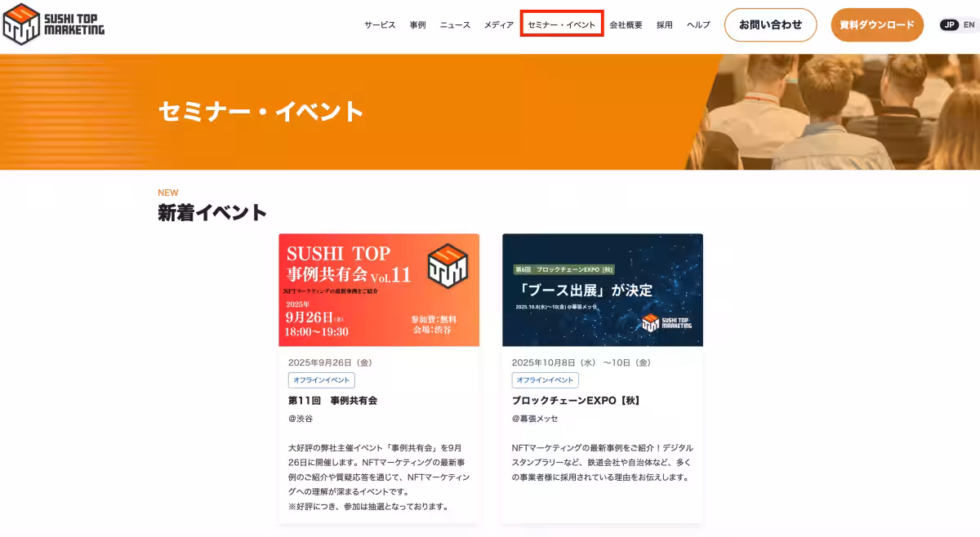
Task: Click the ブロックチェーンEXPO【秋】 title
Action: pos(576,401)
